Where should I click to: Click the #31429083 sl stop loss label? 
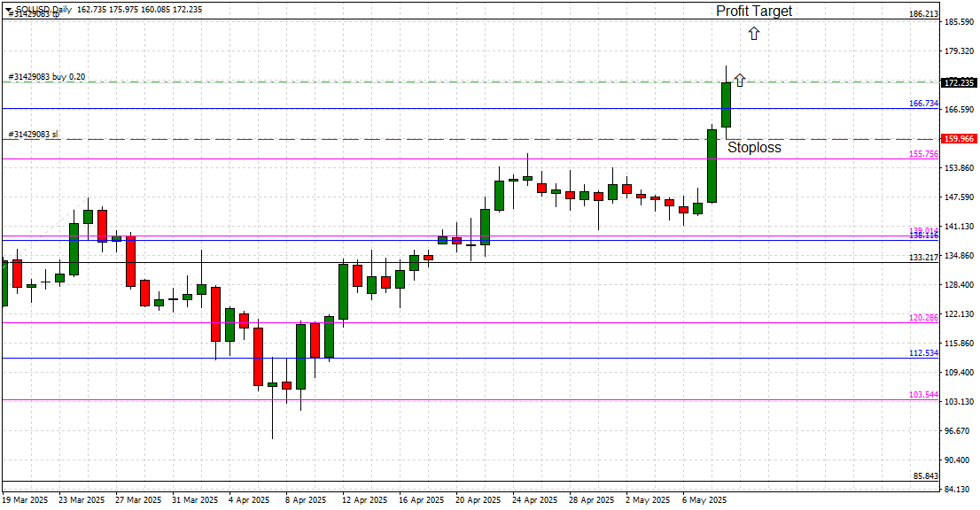coord(33,135)
